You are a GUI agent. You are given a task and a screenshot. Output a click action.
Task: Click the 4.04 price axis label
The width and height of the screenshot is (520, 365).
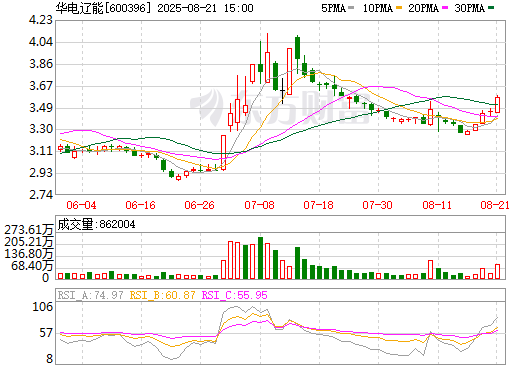(x=41, y=42)
